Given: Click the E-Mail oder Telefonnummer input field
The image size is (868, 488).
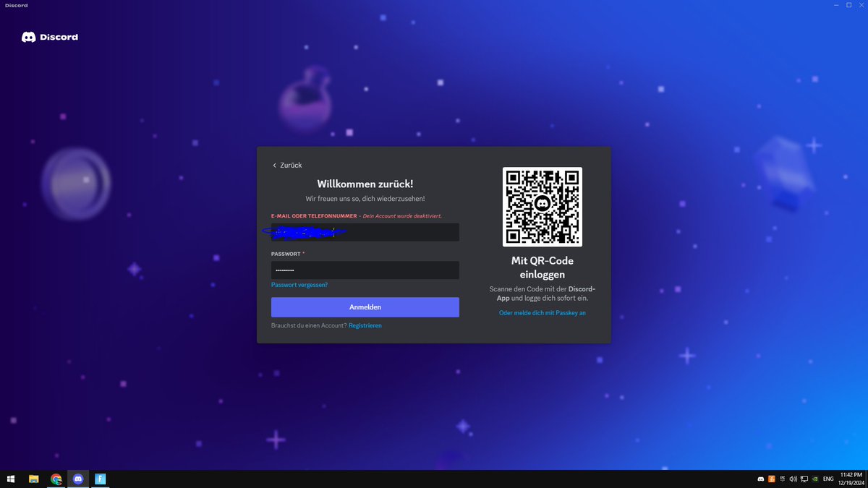Looking at the screenshot, I should [365, 232].
